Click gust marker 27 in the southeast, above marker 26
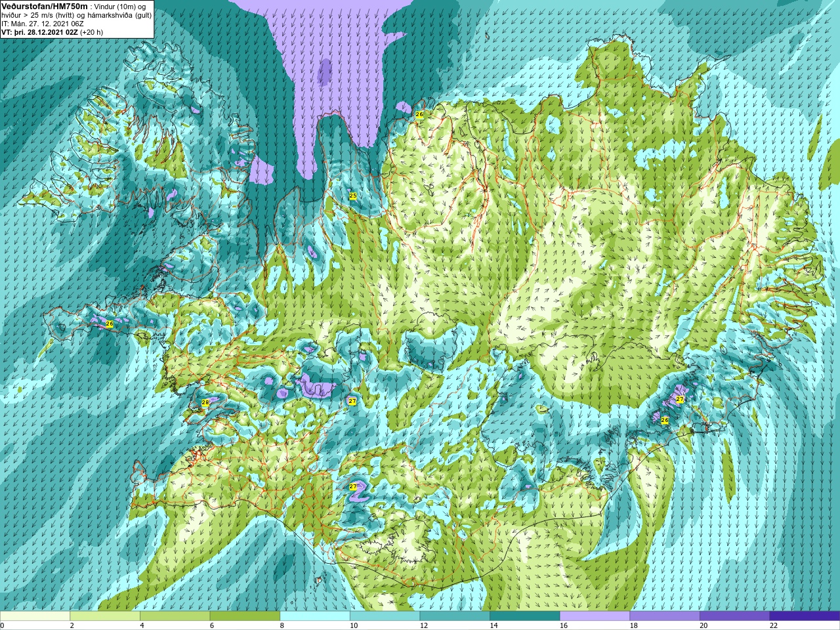 pos(680,399)
